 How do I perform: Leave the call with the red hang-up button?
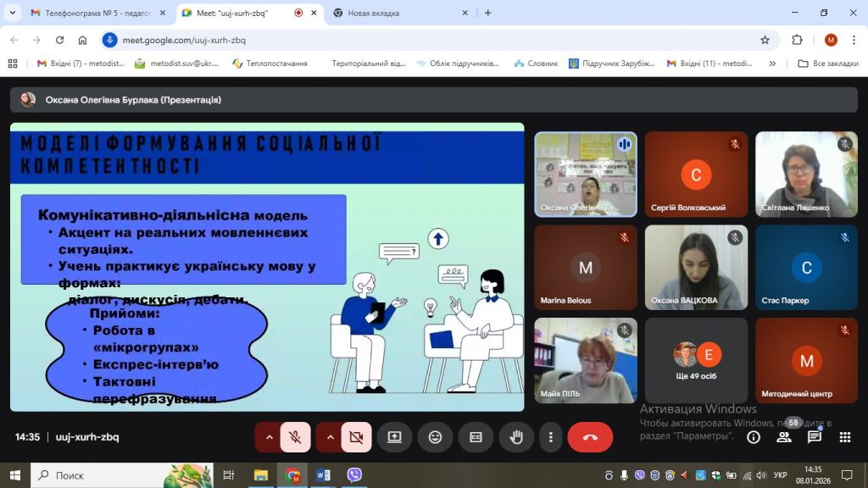click(x=590, y=437)
